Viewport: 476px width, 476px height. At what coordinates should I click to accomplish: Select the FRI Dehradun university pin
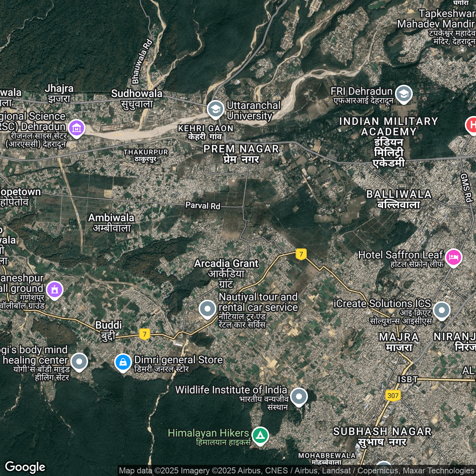pos(403,94)
